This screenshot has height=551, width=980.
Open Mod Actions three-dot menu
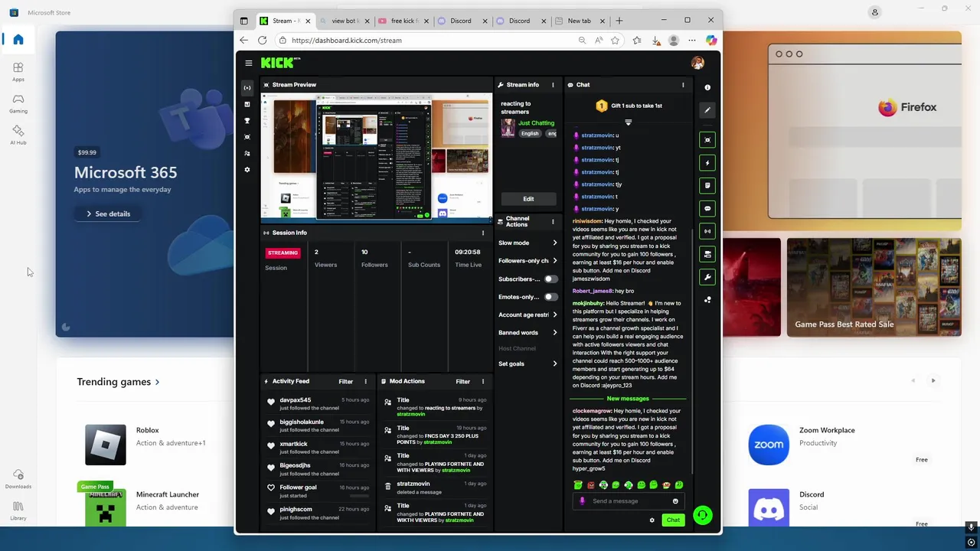point(482,381)
